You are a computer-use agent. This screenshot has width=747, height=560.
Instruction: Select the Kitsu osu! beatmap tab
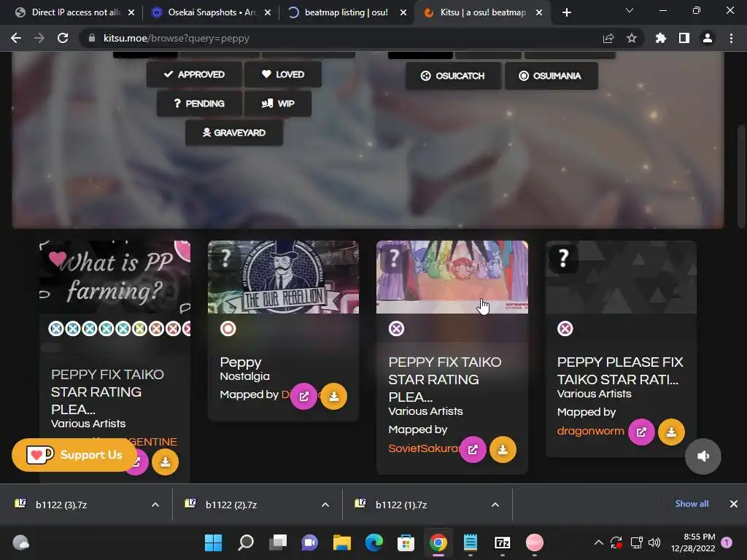pyautogui.click(x=481, y=12)
